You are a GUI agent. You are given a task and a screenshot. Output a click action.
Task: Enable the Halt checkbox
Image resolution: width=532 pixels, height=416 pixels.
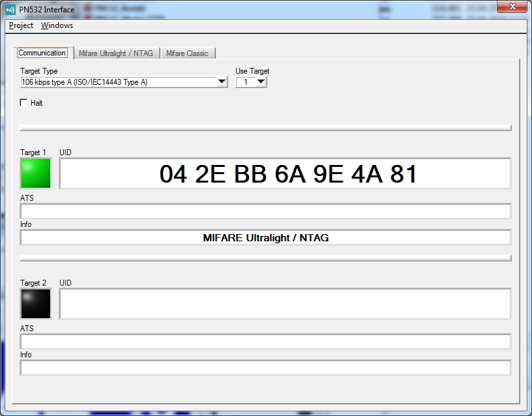[23, 102]
